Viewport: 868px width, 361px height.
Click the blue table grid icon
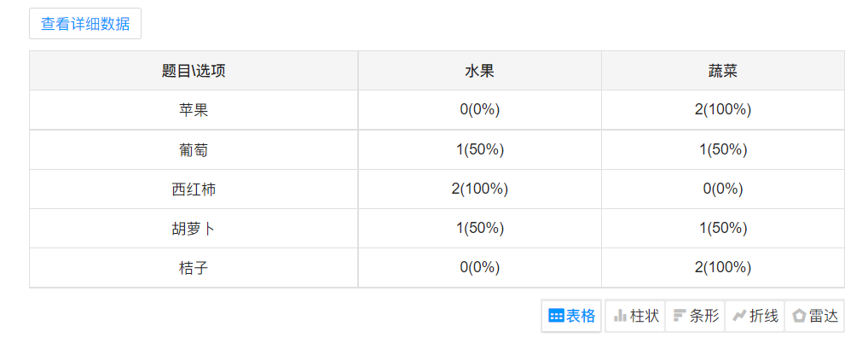(556, 316)
